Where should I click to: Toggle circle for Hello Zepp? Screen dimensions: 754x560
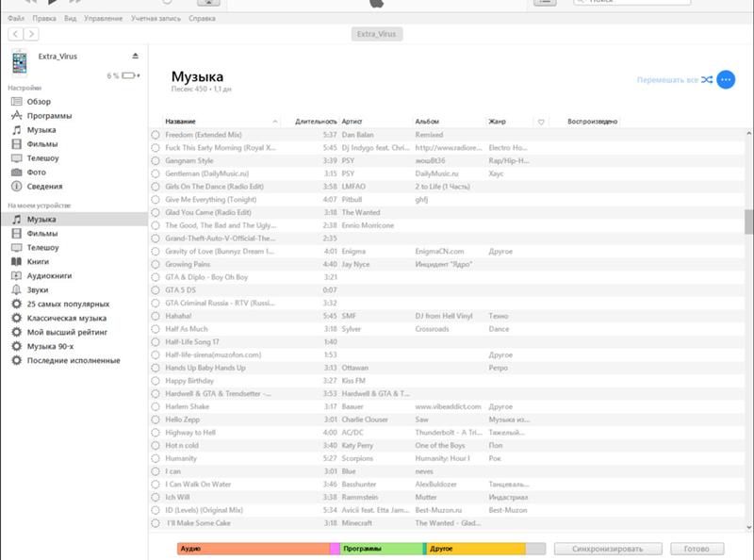click(156, 420)
